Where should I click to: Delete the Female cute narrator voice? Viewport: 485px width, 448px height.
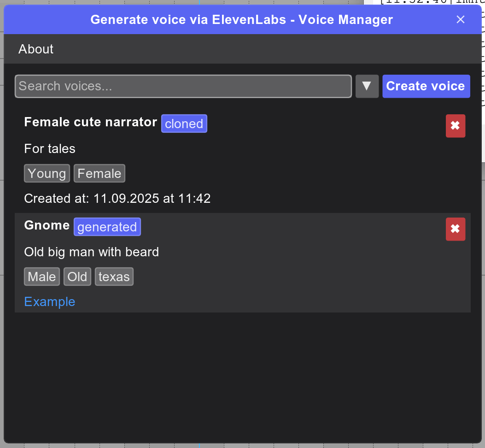(x=456, y=126)
